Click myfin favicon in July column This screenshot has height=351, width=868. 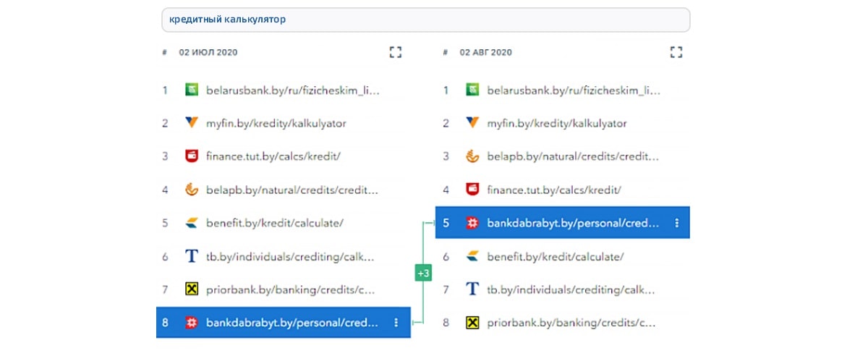click(x=192, y=123)
